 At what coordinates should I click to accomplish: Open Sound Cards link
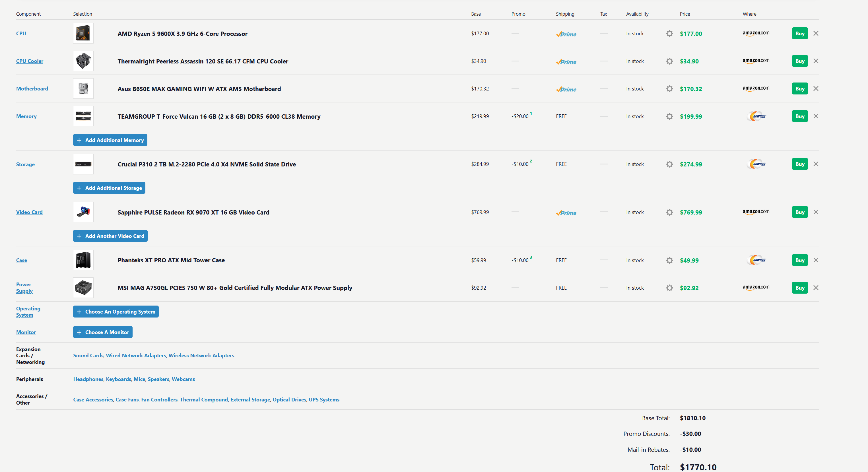(x=88, y=355)
